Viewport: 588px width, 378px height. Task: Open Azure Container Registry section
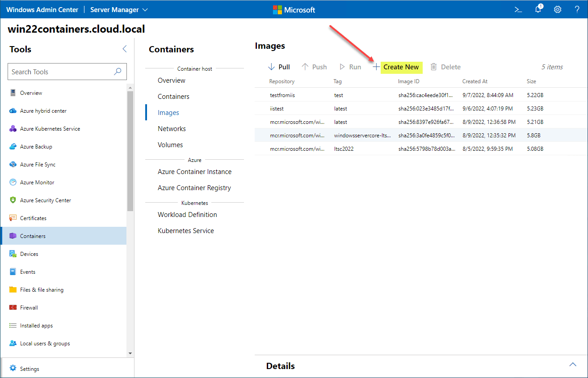tap(194, 188)
